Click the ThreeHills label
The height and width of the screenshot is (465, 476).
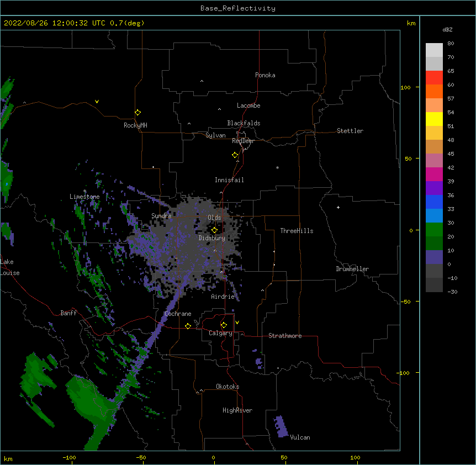(297, 231)
